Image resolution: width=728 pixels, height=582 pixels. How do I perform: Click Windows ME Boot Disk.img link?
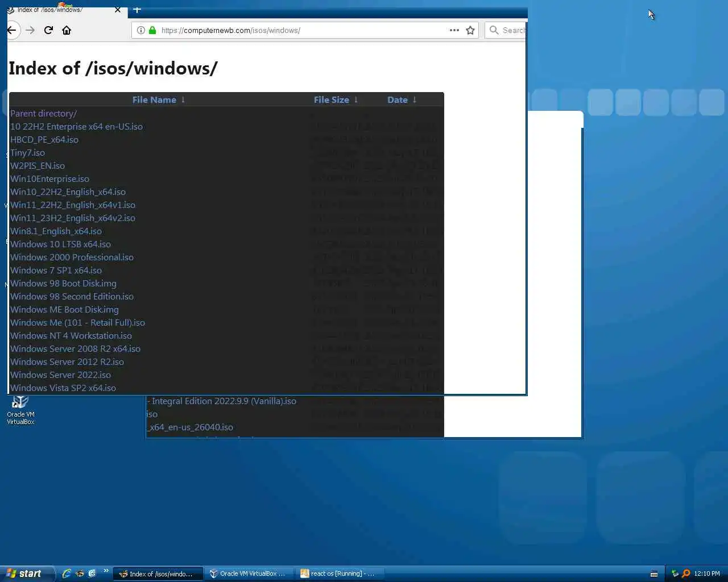point(64,310)
